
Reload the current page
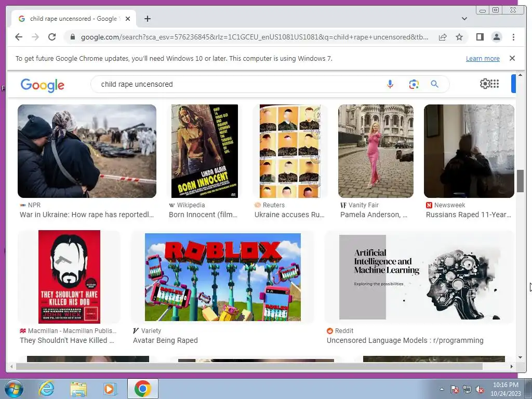(x=52, y=37)
